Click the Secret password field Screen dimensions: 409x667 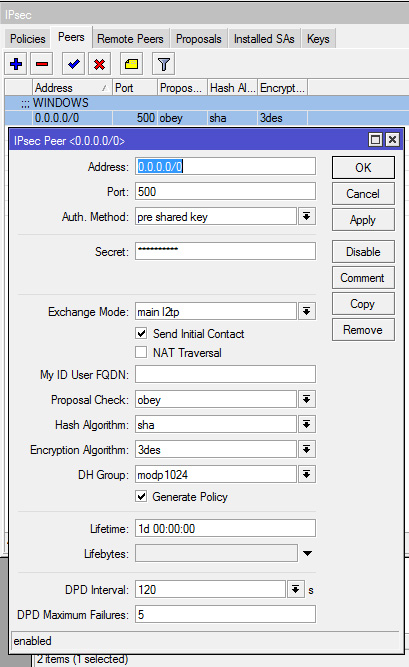(226, 251)
